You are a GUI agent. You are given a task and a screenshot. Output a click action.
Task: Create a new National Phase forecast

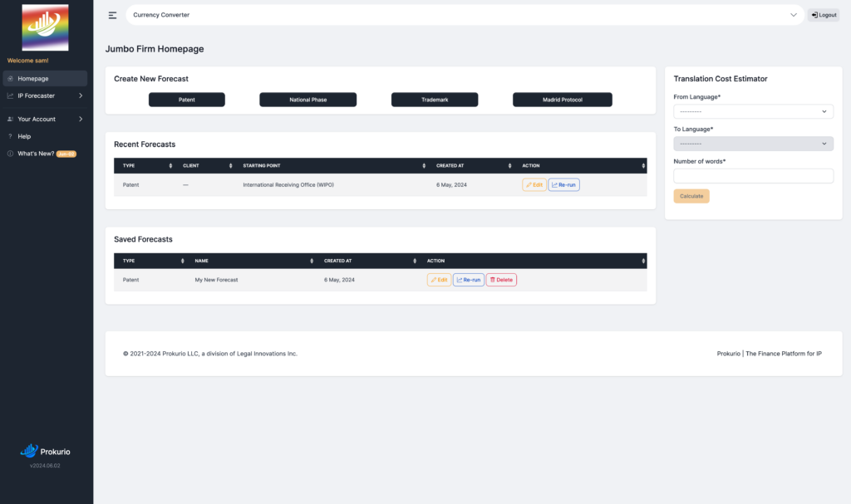(x=307, y=100)
